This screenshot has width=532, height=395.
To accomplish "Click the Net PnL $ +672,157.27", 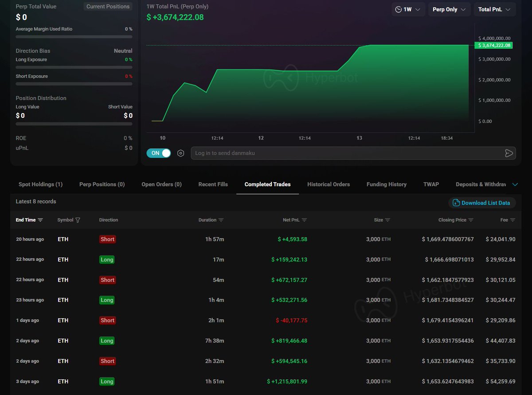I will pyautogui.click(x=289, y=280).
